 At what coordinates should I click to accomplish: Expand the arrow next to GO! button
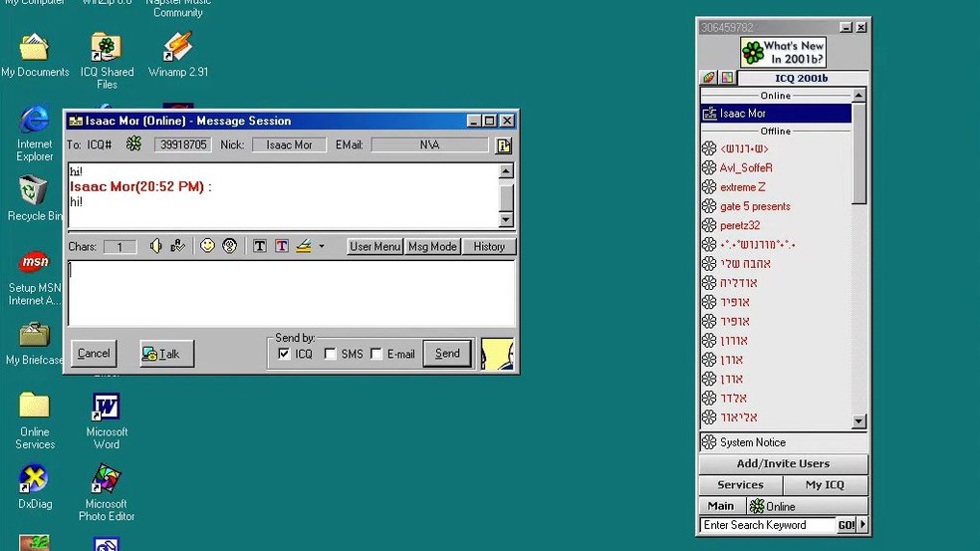click(x=863, y=525)
